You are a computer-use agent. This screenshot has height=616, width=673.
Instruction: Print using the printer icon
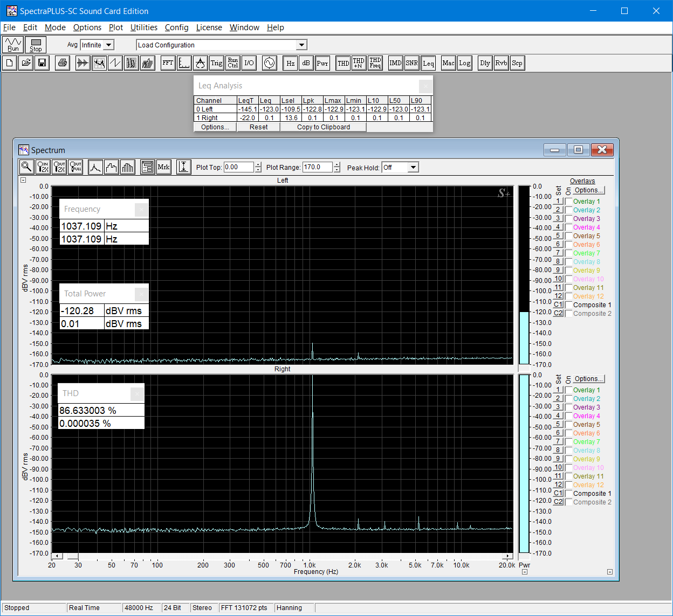(x=63, y=63)
